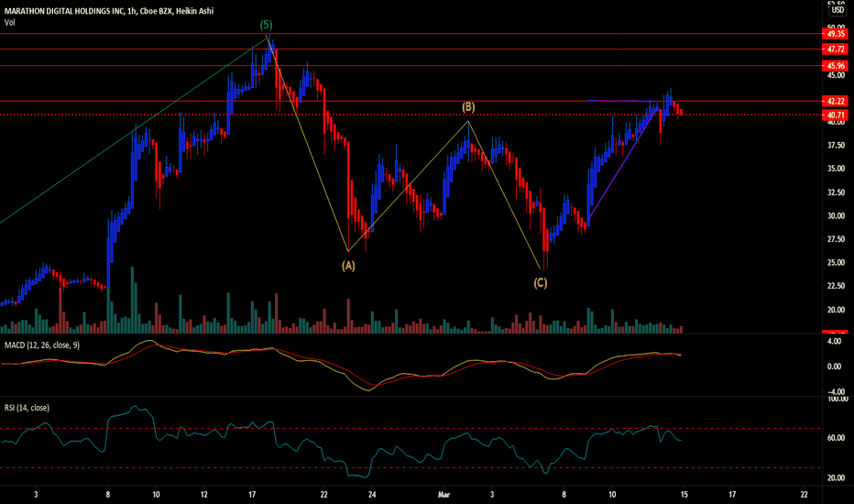The image size is (854, 504).
Task: Click the 4.00 MACD axis value
Action: coord(835,341)
